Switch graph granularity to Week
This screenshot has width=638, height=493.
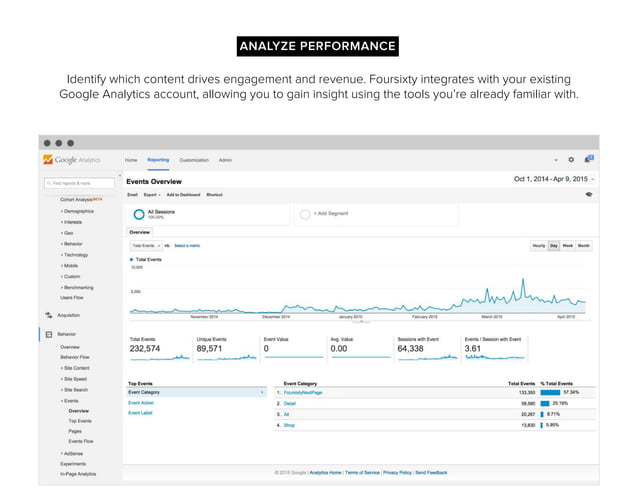pos(567,245)
